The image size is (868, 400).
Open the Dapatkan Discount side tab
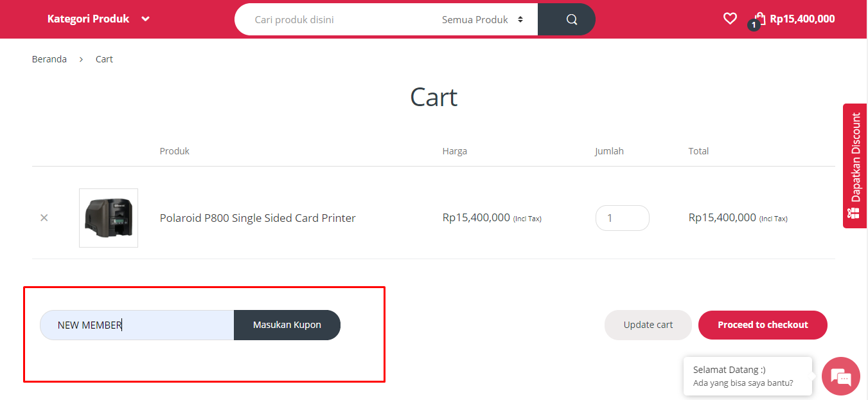(855, 158)
